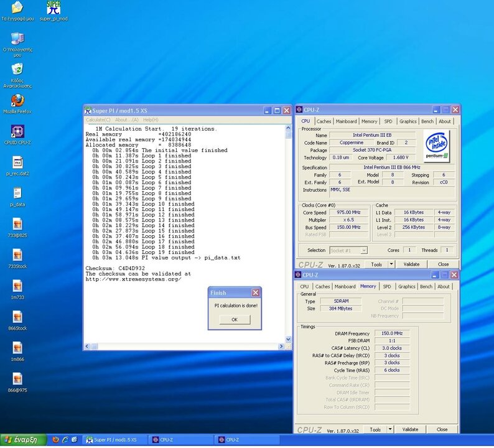Image resolution: width=494 pixels, height=448 pixels.
Task: Click the show desktop quick launch icon
Action: coord(75,440)
